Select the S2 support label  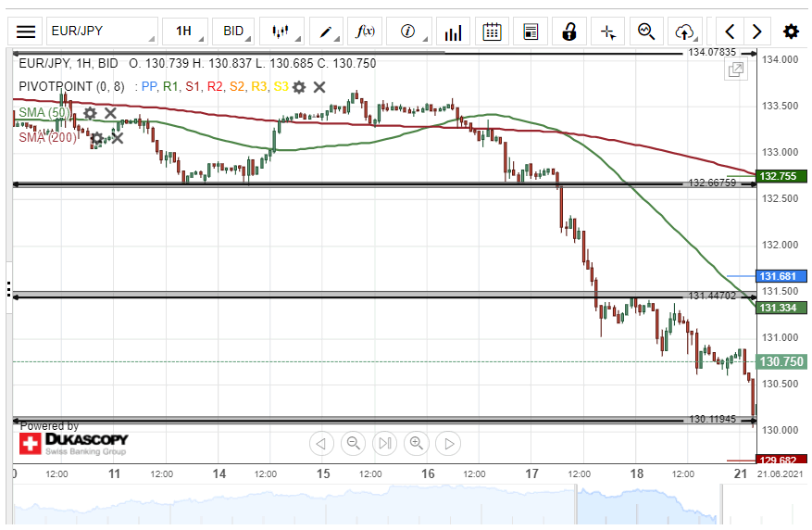(x=237, y=86)
